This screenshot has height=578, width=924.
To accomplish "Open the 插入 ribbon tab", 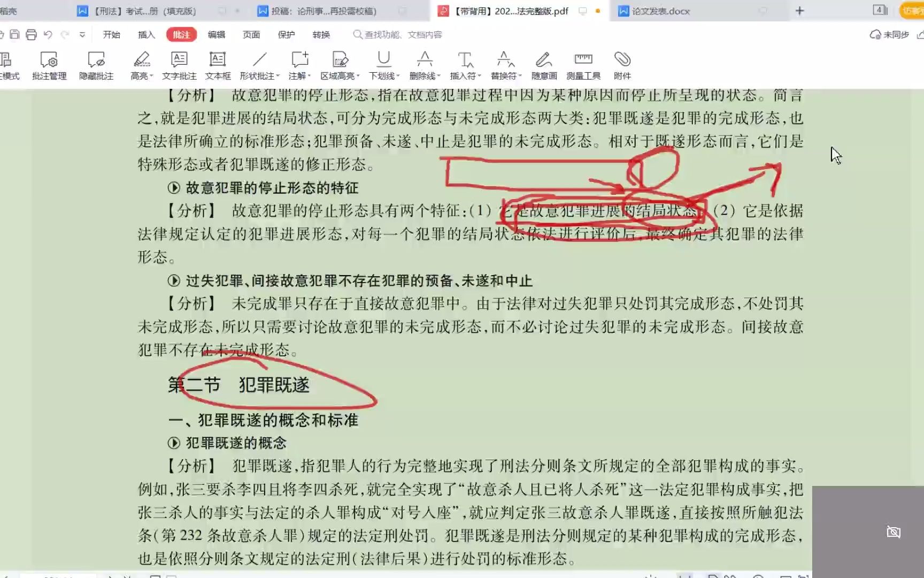I will pyautogui.click(x=146, y=34).
